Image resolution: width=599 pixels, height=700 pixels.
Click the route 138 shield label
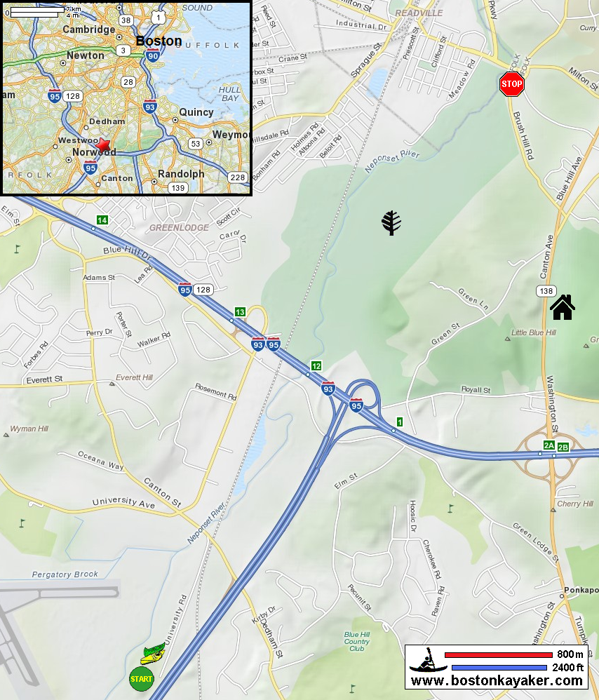[546, 291]
